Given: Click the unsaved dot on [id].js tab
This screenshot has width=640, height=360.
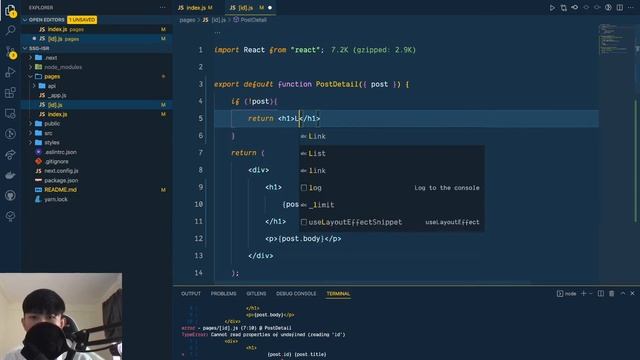Looking at the screenshot, I should point(270,7).
